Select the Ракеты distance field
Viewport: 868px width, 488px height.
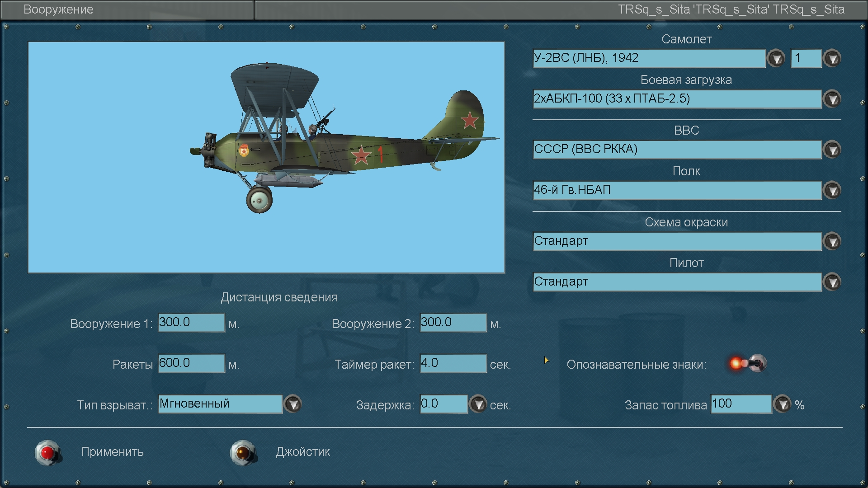click(191, 363)
